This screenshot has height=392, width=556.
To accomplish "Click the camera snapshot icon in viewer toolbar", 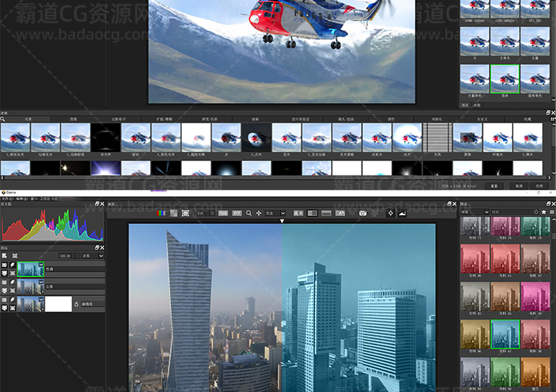I will pos(363,213).
